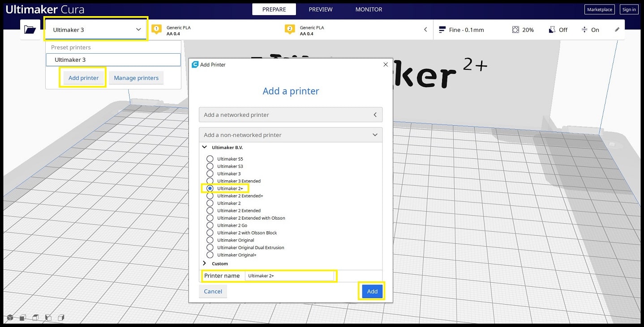Click the support setting icon
644x327 pixels.
552,30
